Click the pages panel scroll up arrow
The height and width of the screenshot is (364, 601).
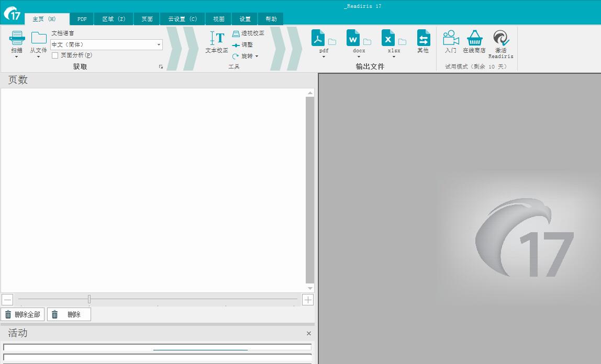click(x=310, y=93)
